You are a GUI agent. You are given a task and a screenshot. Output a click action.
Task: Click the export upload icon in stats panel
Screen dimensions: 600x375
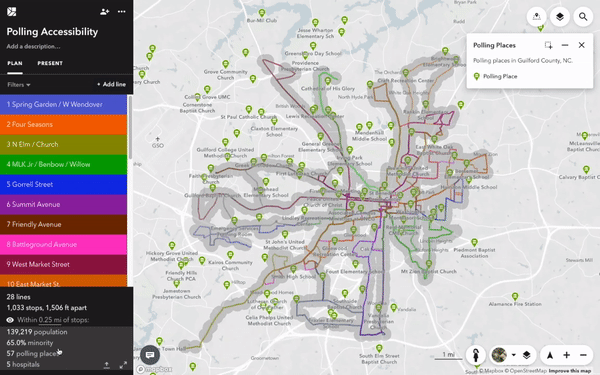tap(107, 365)
